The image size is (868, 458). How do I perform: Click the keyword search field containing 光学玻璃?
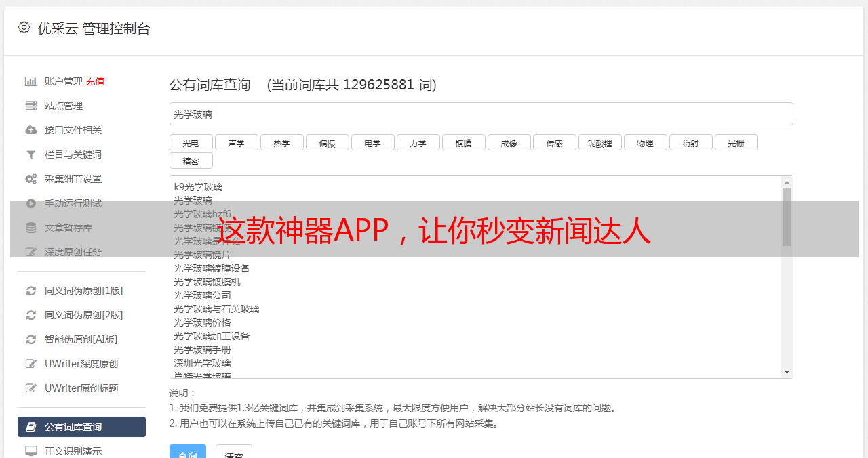coord(481,114)
